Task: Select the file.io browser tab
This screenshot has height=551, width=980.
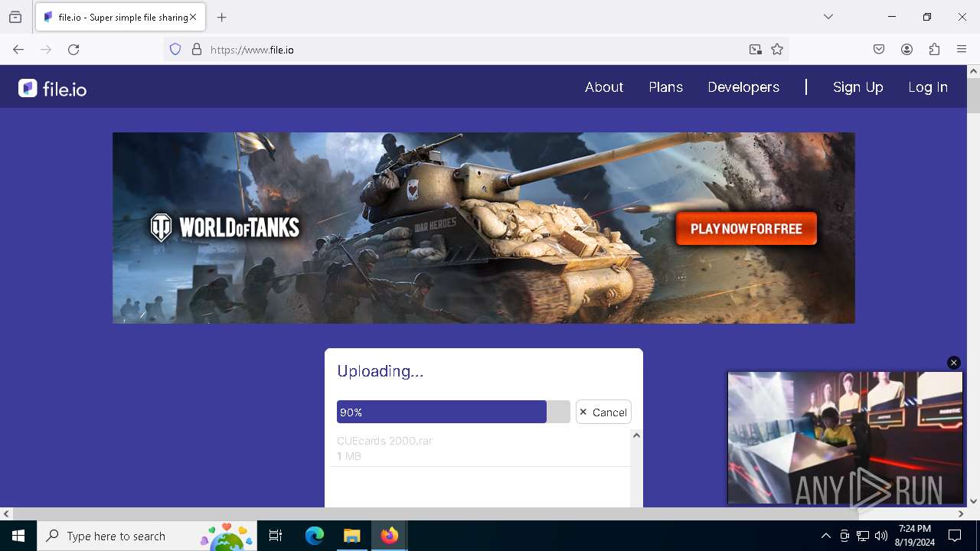Action: [120, 17]
